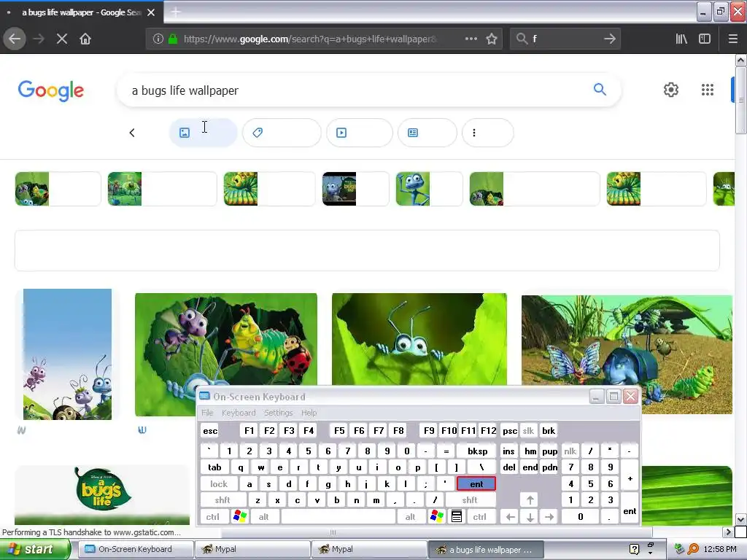747x560 pixels.
Task: Open File menu in On-Screen Keyboard
Action: coord(207,413)
